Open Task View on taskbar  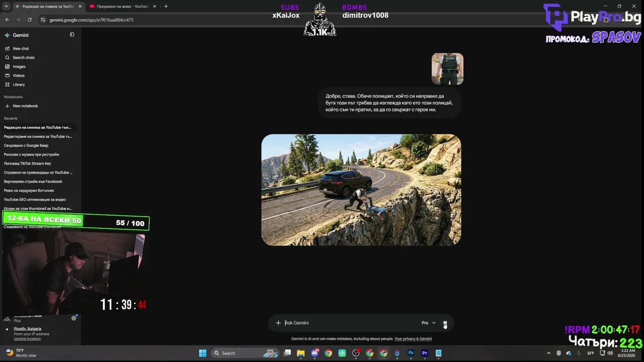point(287,353)
